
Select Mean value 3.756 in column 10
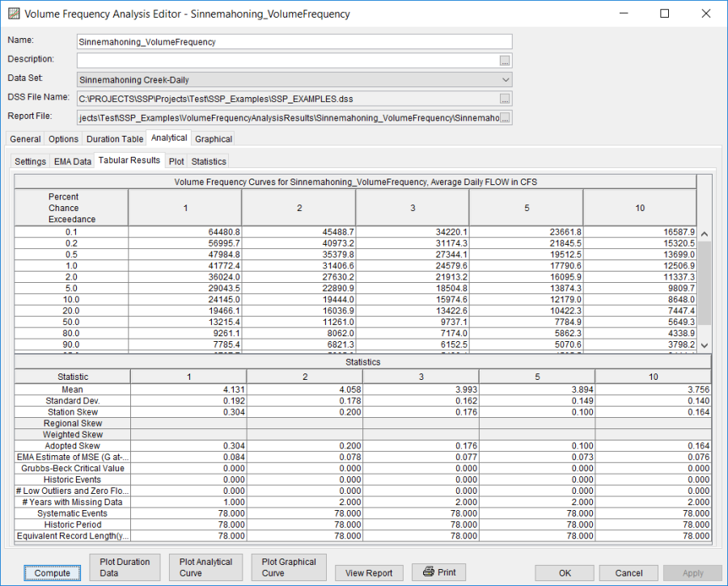coord(653,390)
